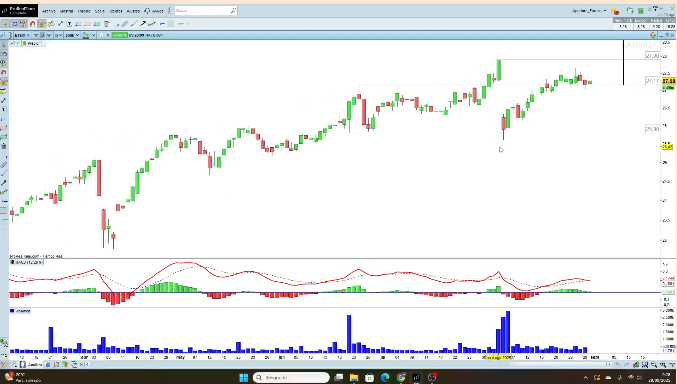Open the second menu bar item

pyautogui.click(x=66, y=11)
